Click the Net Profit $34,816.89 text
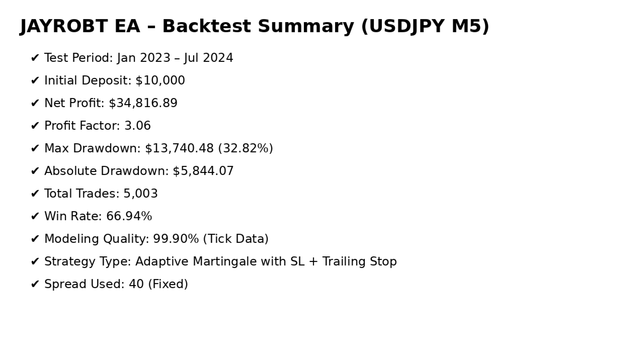The width and height of the screenshot is (644, 362). 111,104
